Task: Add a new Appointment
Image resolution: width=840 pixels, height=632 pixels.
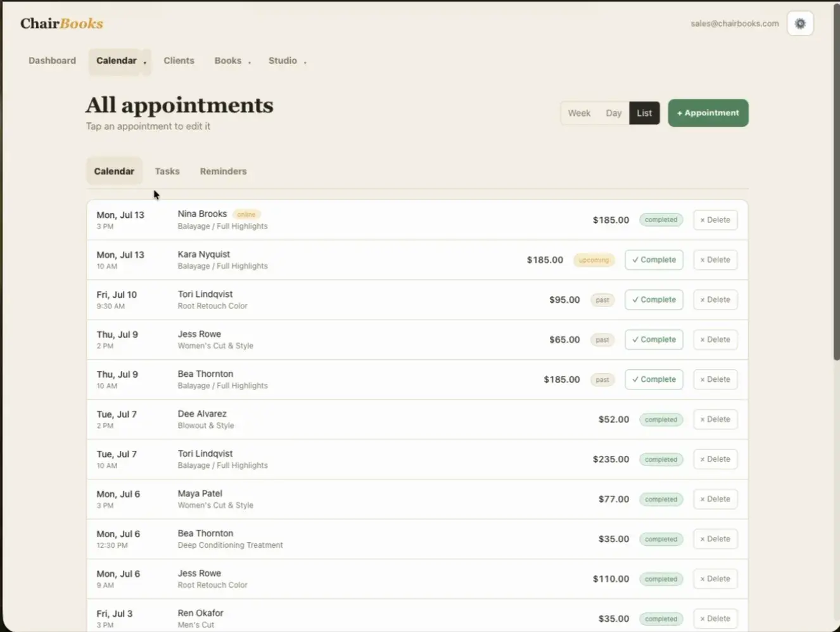Action: click(x=708, y=113)
